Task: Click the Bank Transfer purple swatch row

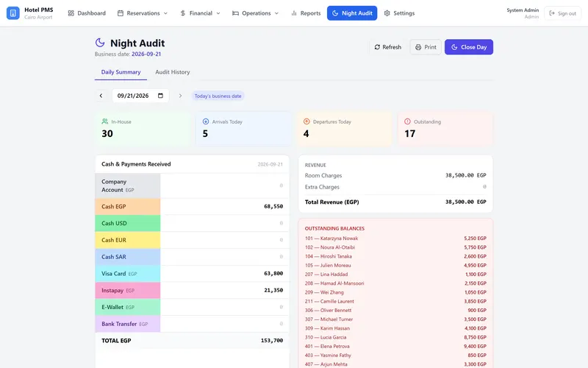Action: [x=127, y=324]
